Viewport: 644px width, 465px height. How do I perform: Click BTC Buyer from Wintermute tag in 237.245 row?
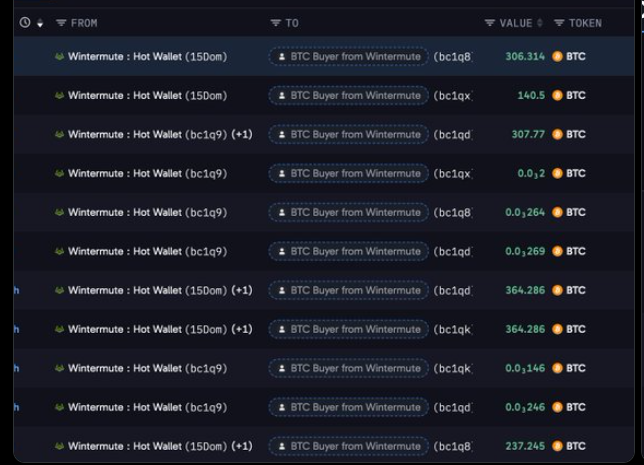tap(349, 446)
